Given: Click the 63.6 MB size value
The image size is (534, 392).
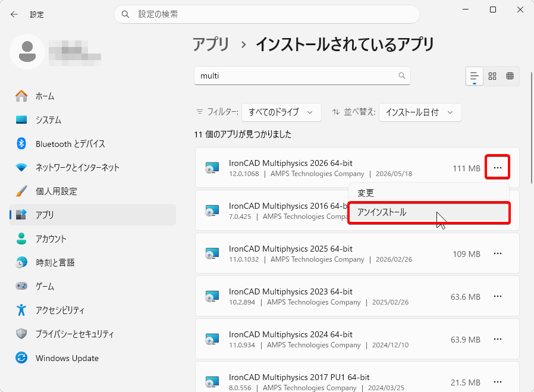Looking at the screenshot, I should [465, 297].
